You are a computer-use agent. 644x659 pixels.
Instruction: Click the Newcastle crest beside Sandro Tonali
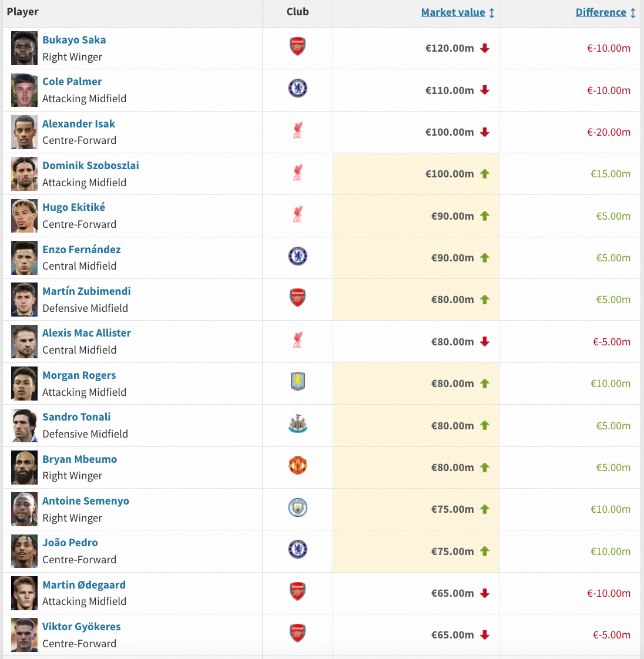(x=298, y=424)
